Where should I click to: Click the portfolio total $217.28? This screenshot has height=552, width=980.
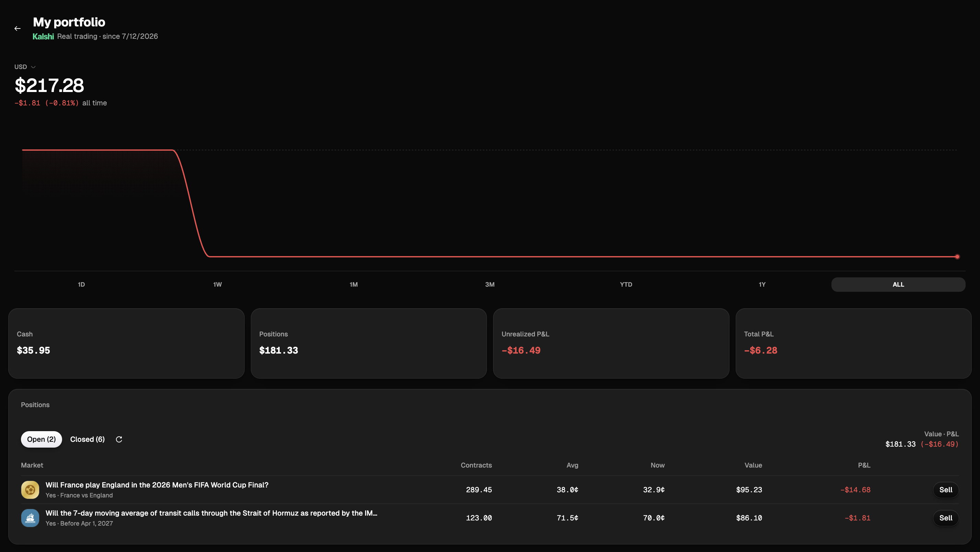click(49, 85)
